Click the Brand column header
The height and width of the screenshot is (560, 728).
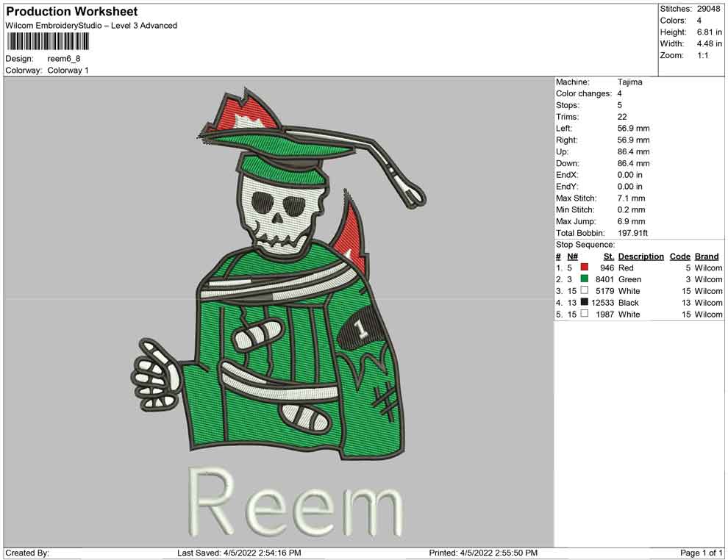(707, 256)
